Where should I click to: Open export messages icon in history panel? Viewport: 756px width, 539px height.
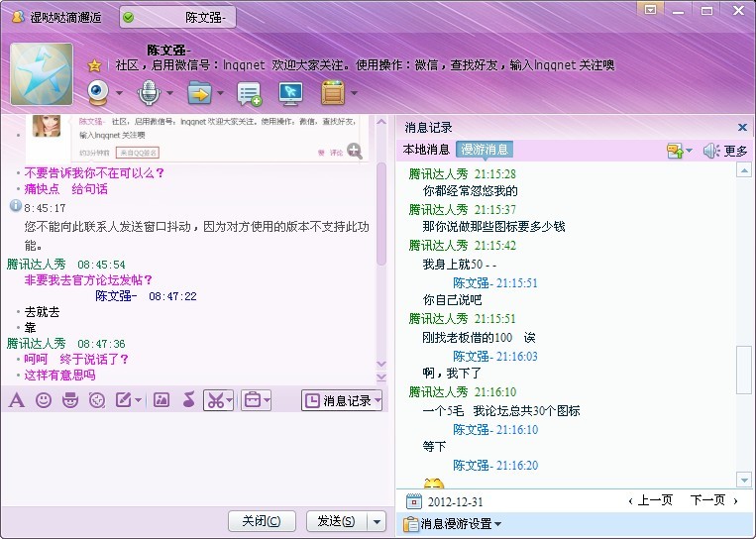point(676,151)
